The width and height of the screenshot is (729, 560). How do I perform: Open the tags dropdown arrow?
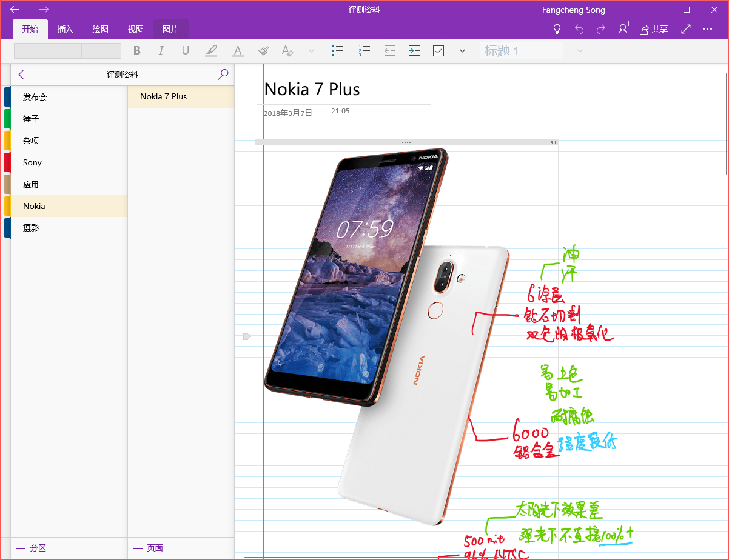pos(462,51)
